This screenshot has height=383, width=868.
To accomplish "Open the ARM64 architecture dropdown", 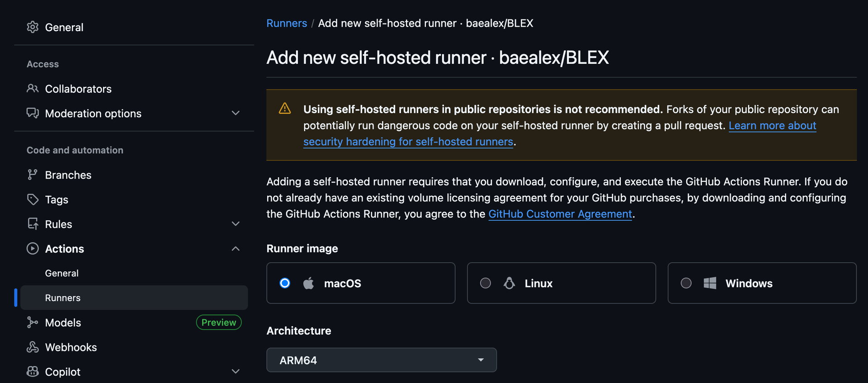I will click(x=381, y=360).
